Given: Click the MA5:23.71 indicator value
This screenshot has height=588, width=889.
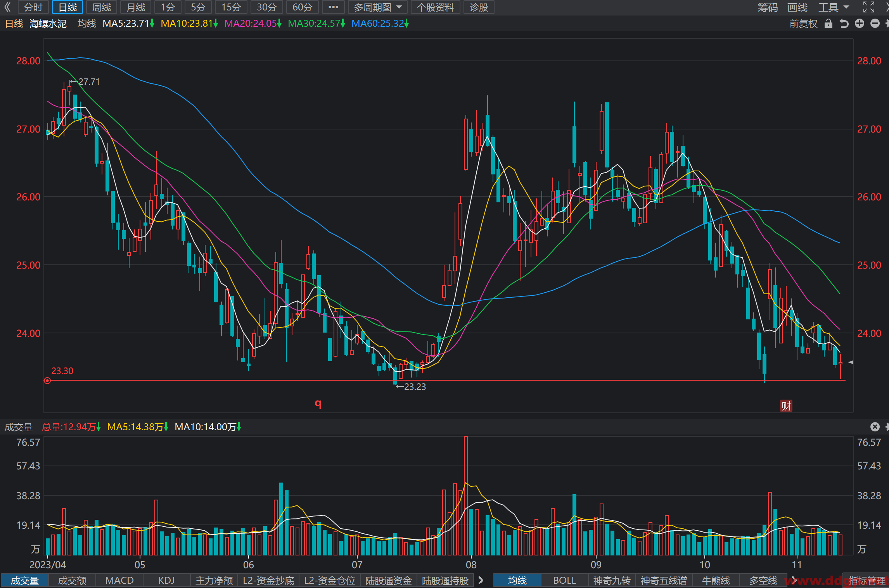Looking at the screenshot, I should 128,24.
